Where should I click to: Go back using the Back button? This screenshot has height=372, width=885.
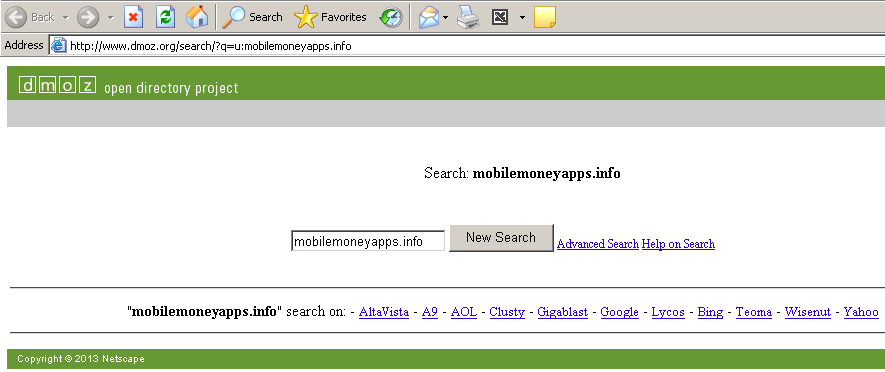point(30,17)
